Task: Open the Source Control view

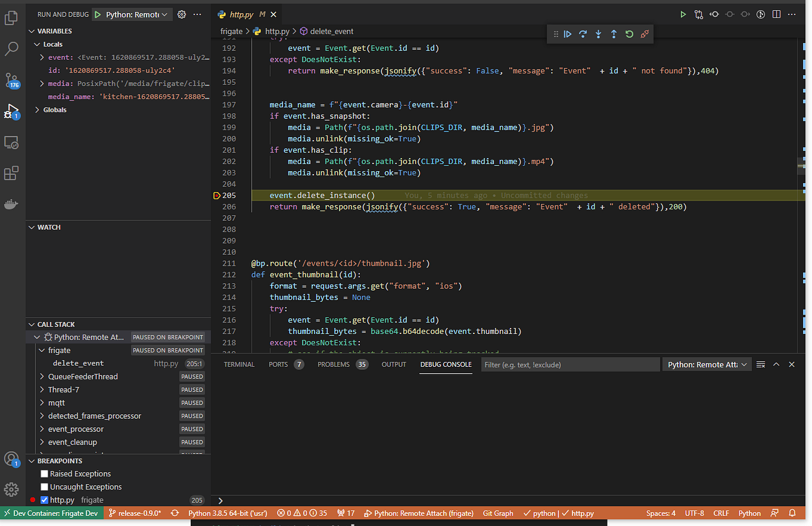Action: [x=11, y=80]
